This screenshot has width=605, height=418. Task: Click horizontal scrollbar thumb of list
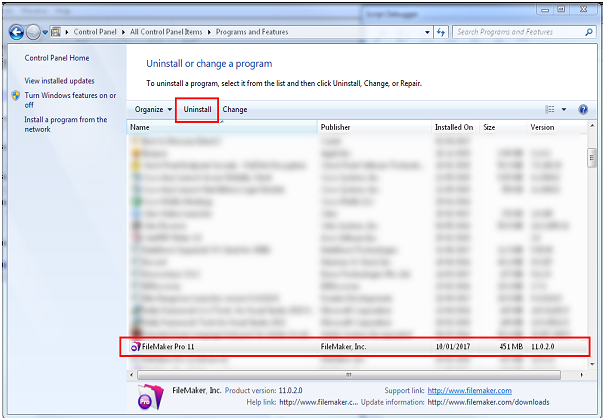(x=348, y=375)
